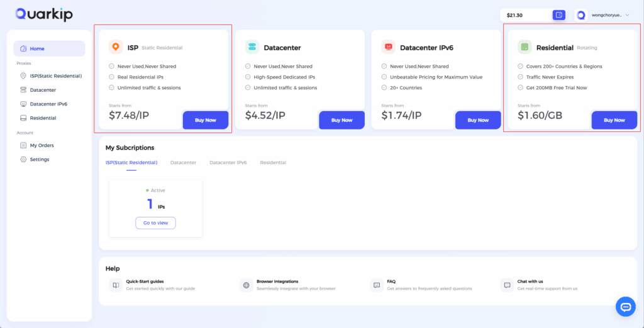This screenshot has height=328, width=644.
Task: Click the $21.30 balance field
Action: (533, 15)
